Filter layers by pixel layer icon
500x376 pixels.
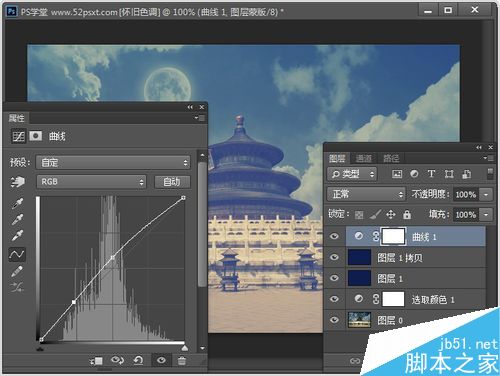pos(397,174)
